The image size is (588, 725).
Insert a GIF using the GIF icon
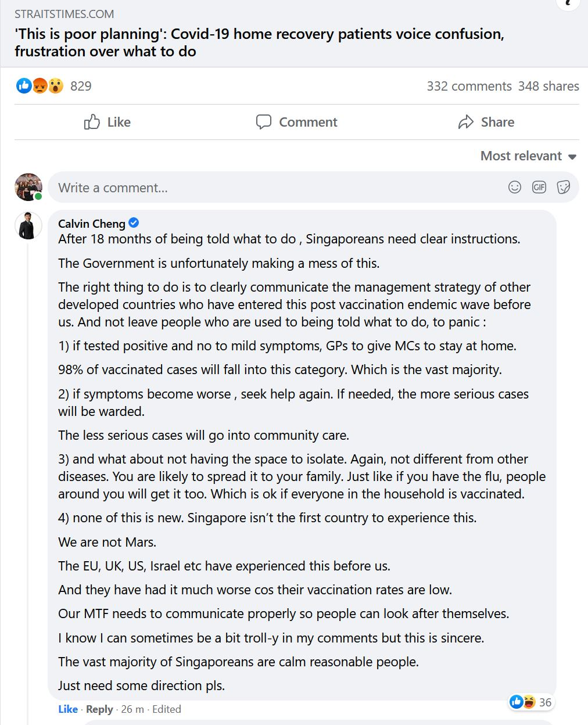539,187
